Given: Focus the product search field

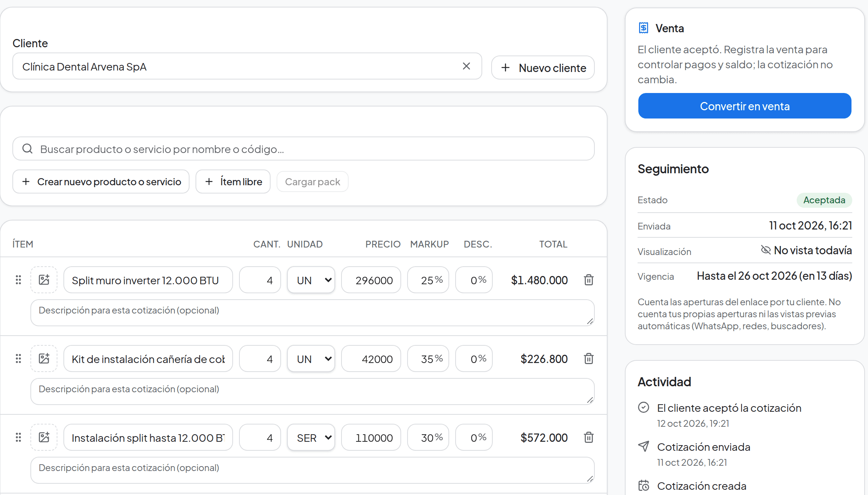Looking at the screenshot, I should (304, 148).
